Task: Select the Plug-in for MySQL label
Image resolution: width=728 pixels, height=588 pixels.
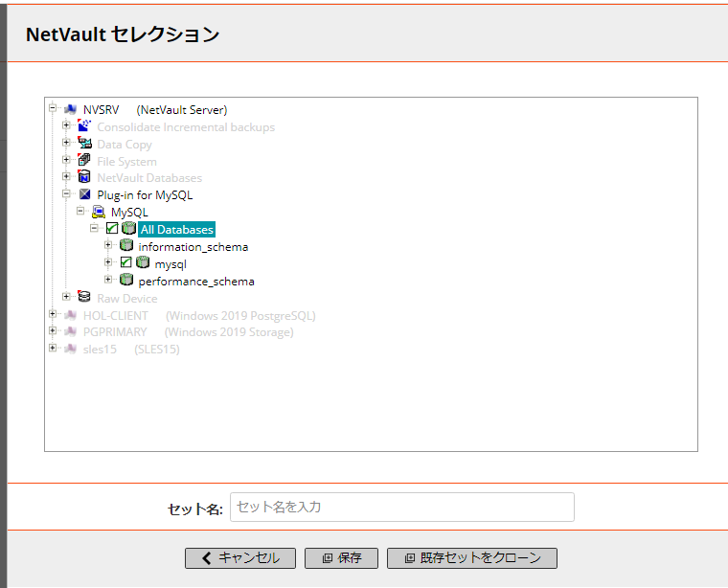Action: pyautogui.click(x=145, y=195)
